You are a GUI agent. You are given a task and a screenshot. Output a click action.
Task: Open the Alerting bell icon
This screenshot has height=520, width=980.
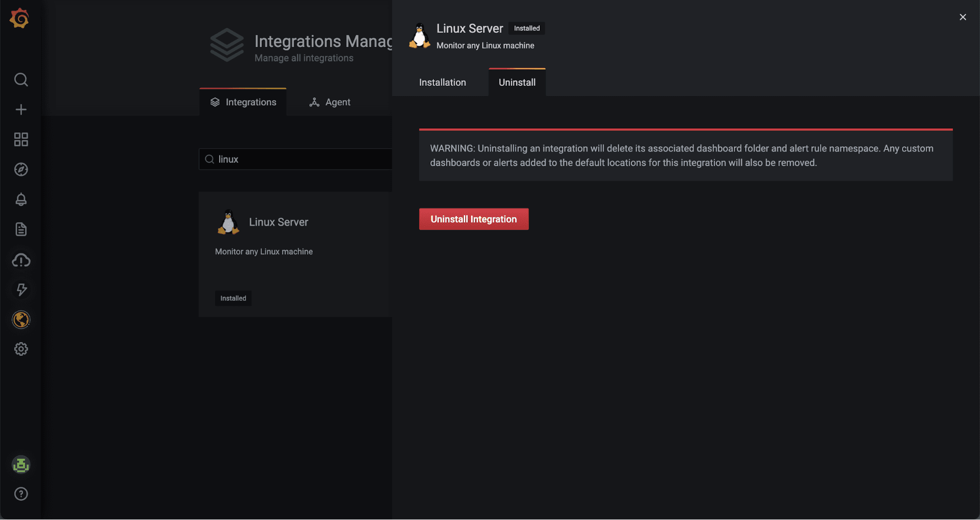tap(21, 199)
